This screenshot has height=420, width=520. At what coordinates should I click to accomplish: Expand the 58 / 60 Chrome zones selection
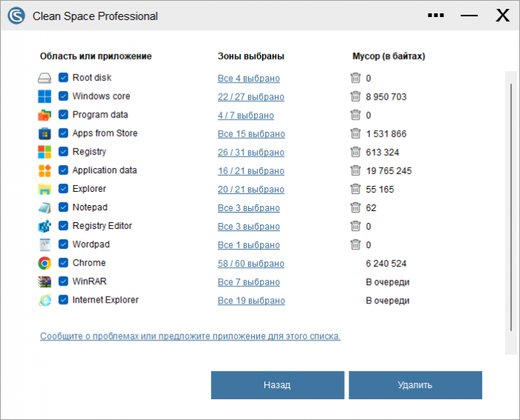coord(250,263)
